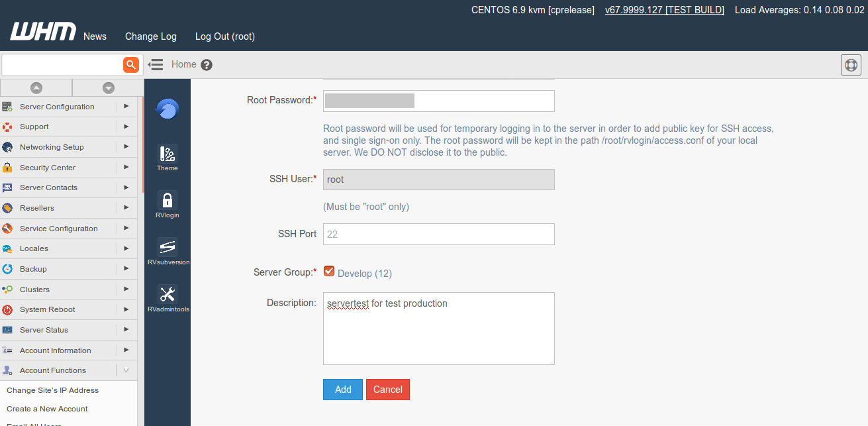Open the News menu item
The height and width of the screenshot is (426, 868).
click(95, 36)
